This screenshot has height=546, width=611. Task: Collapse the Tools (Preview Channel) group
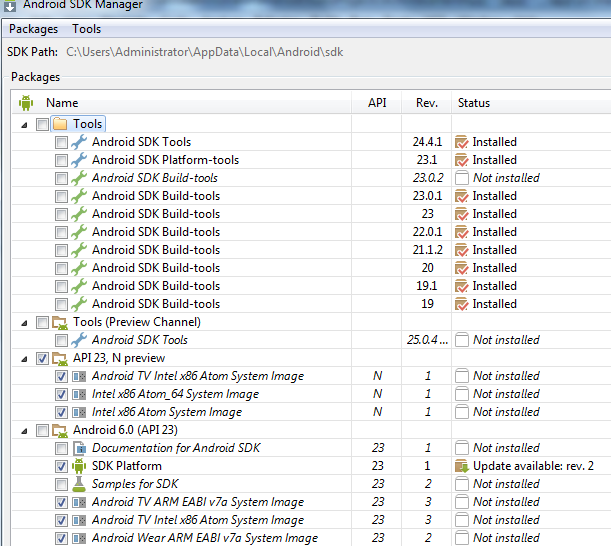click(x=24, y=323)
